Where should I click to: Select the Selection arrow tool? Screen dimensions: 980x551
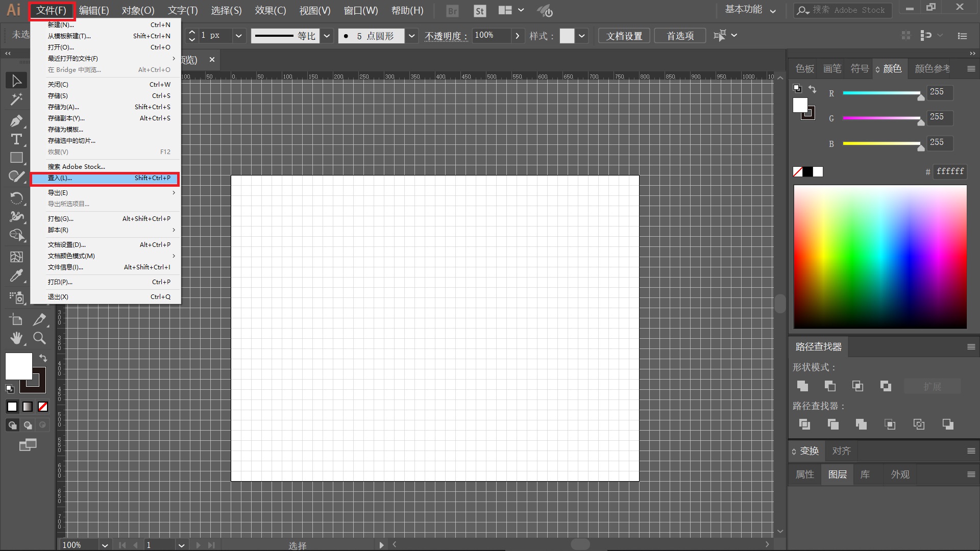tap(16, 81)
